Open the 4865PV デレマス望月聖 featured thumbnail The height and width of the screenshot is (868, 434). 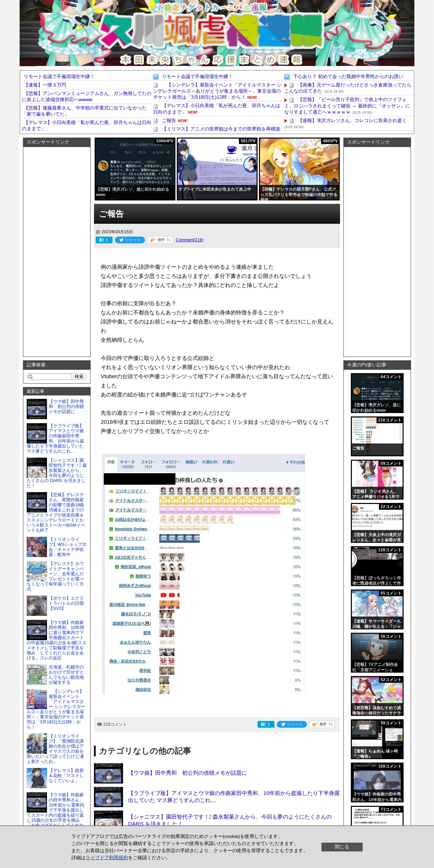(x=299, y=169)
